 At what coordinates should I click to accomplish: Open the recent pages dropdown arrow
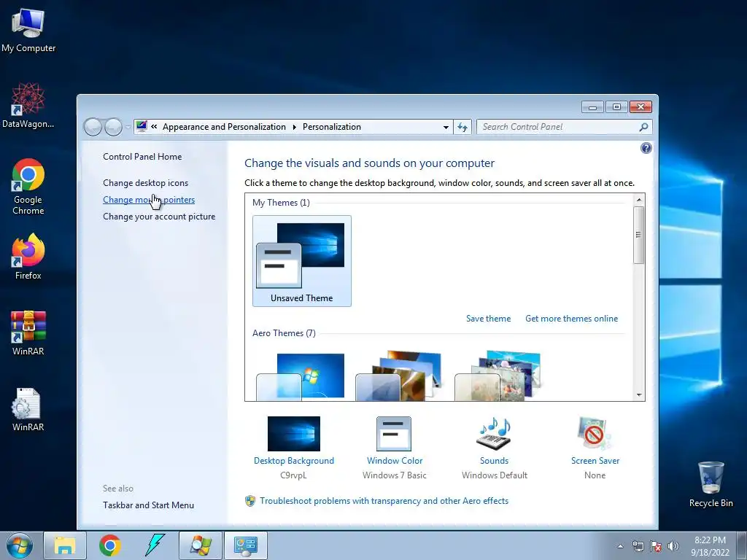click(x=128, y=127)
